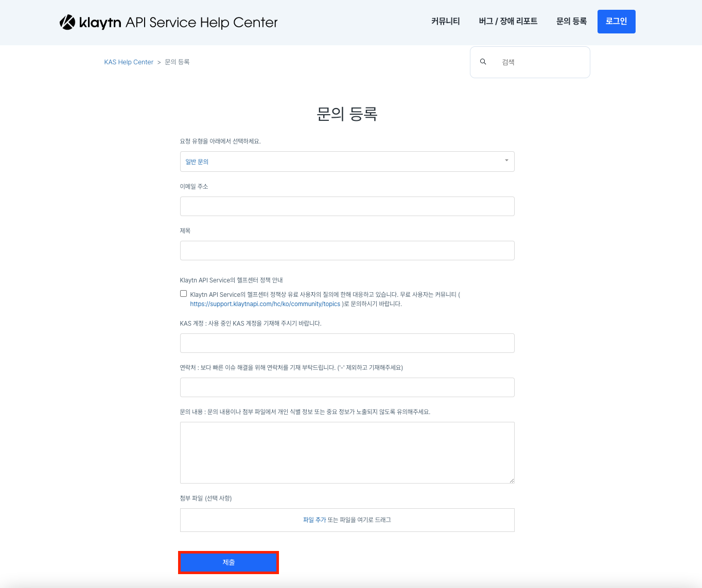Screen dimensions: 702x588
Task: Open the 버그 / 장애 리포트 menu item
Action: pos(508,21)
